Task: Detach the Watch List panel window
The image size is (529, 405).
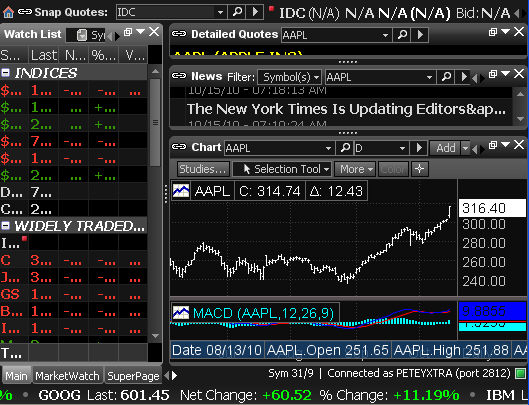Action: coord(128,32)
